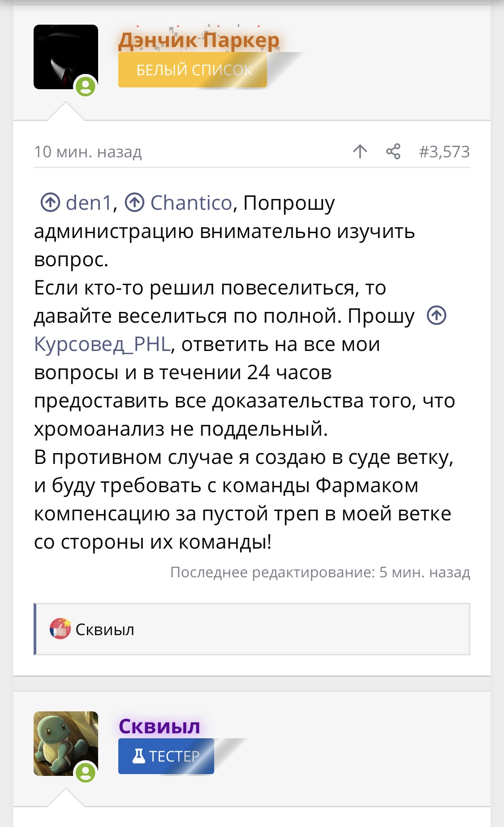
Task: Click the online status icon on Сквиыл's avatar
Action: click(x=86, y=772)
